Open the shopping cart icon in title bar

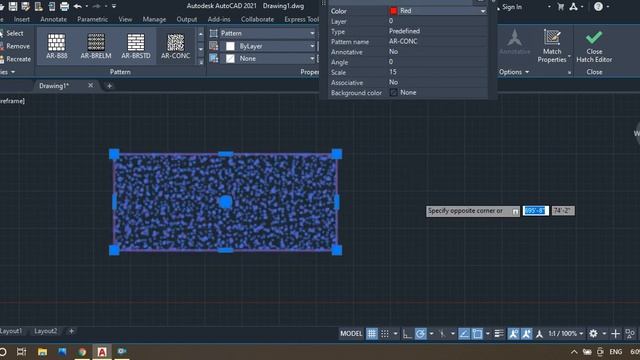tap(561, 7)
